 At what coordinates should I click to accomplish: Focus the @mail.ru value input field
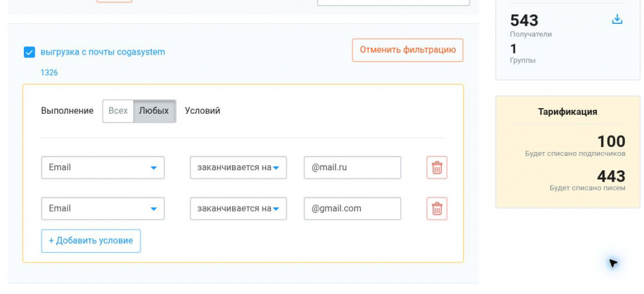352,167
